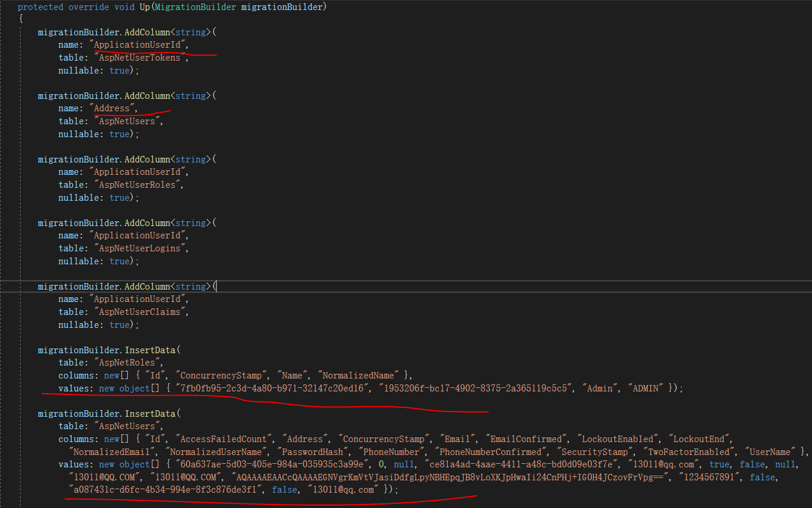
Task: Click the underlined "Address" column name
Action: [112, 108]
